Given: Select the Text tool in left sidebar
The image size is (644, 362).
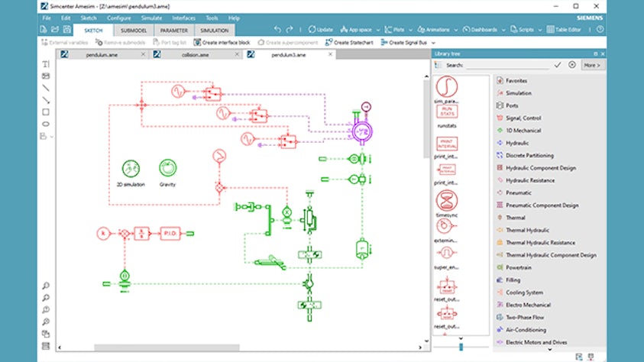Looking at the screenshot, I should [x=46, y=64].
